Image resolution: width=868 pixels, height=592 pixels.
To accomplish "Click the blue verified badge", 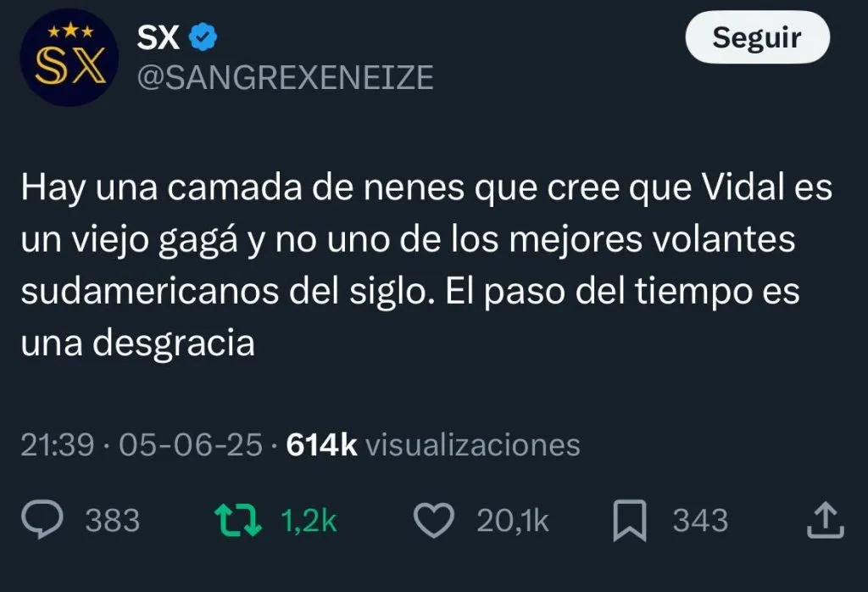I will [x=203, y=37].
